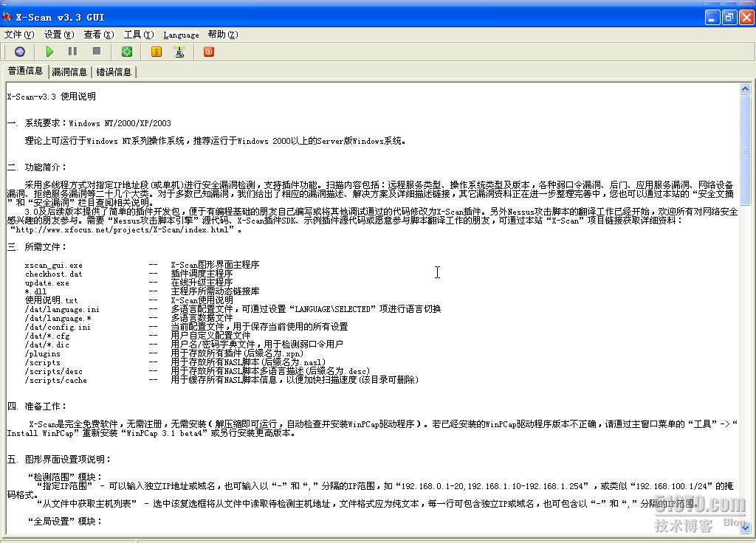
Task: Click the orange info manual icon
Action: click(157, 52)
